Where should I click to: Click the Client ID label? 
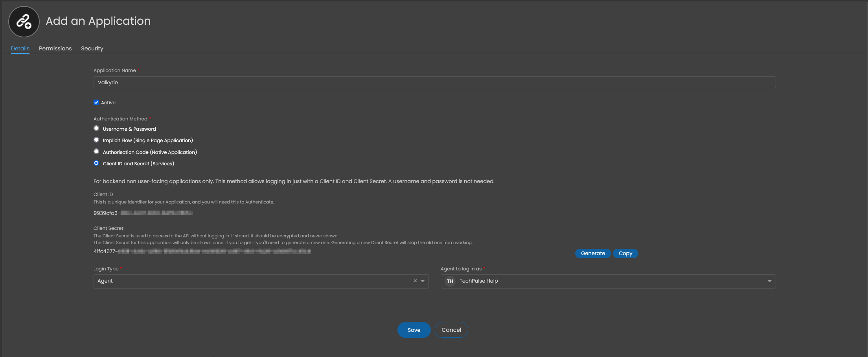coord(103,194)
